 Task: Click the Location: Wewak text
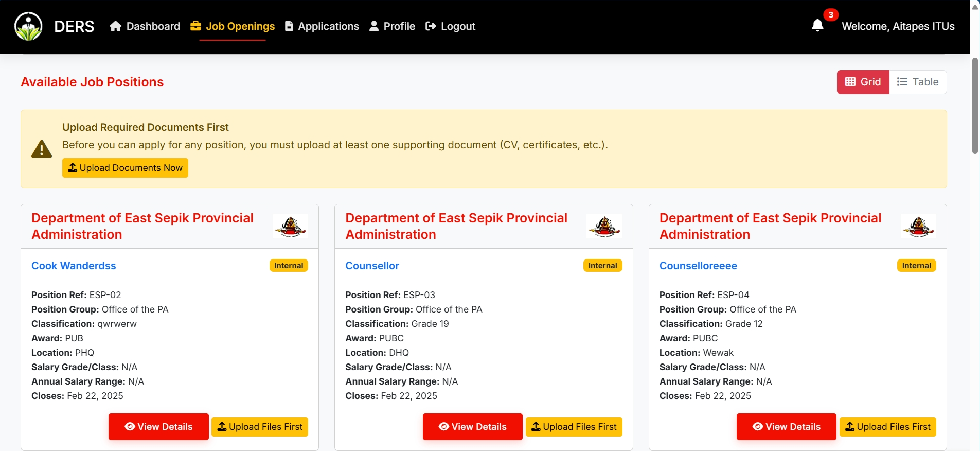pyautogui.click(x=697, y=353)
